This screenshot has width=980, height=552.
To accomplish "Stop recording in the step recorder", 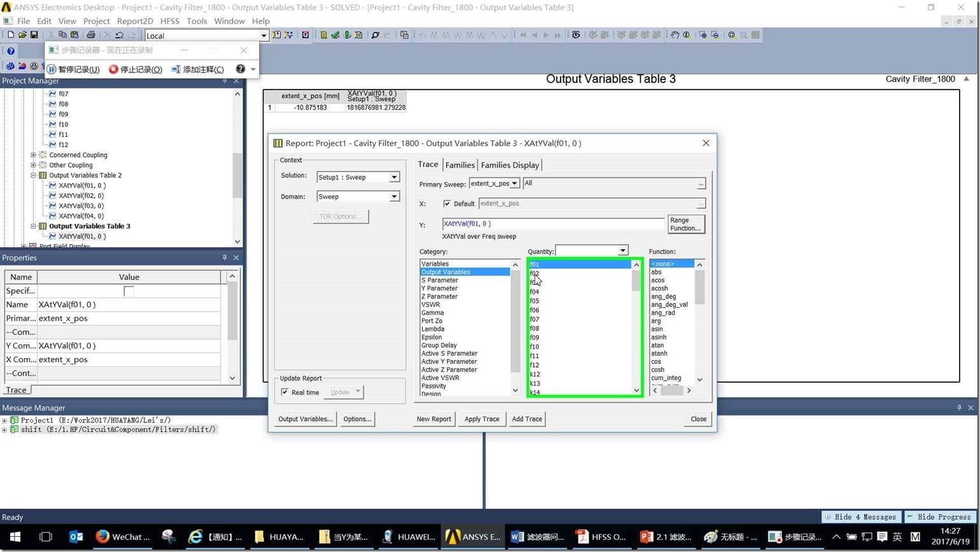I will point(136,69).
